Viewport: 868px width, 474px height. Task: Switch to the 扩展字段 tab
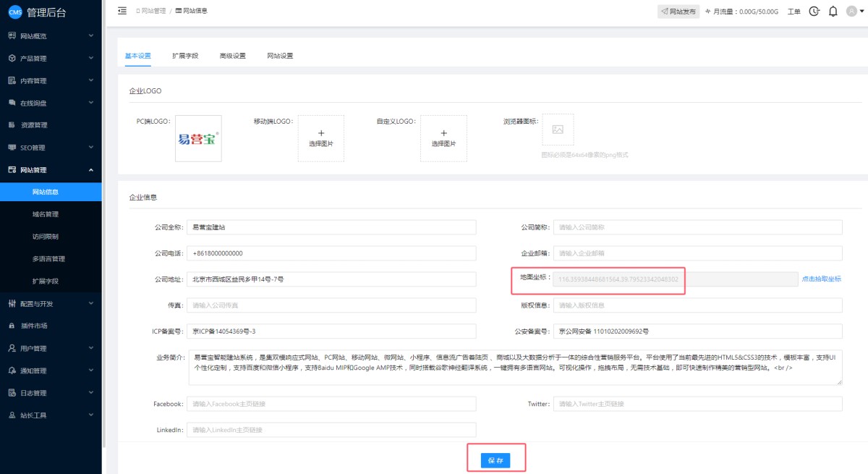(185, 56)
